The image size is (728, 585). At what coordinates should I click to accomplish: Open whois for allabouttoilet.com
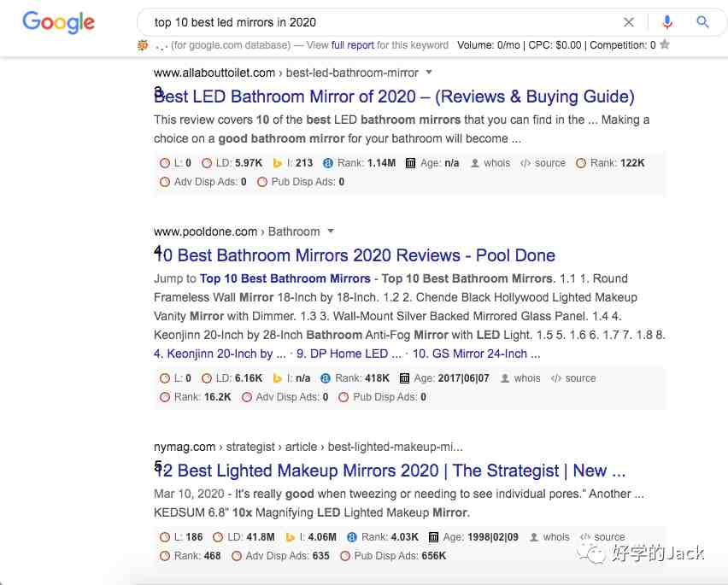coord(490,163)
